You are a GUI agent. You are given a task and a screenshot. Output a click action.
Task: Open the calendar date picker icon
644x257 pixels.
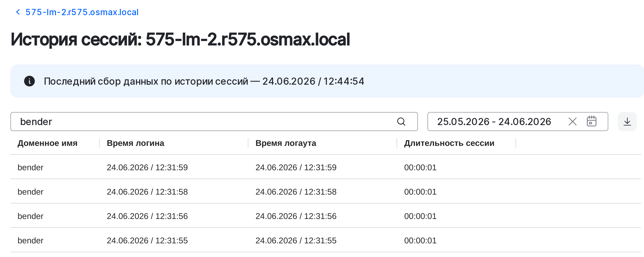pyautogui.click(x=592, y=121)
